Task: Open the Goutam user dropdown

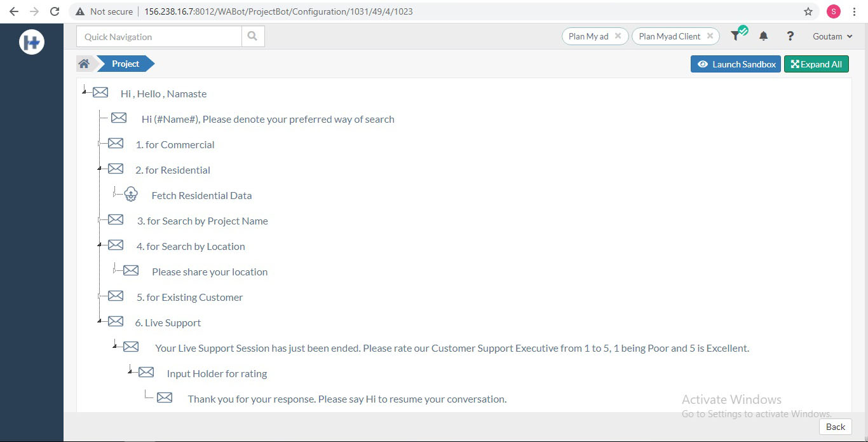Action: [x=832, y=36]
